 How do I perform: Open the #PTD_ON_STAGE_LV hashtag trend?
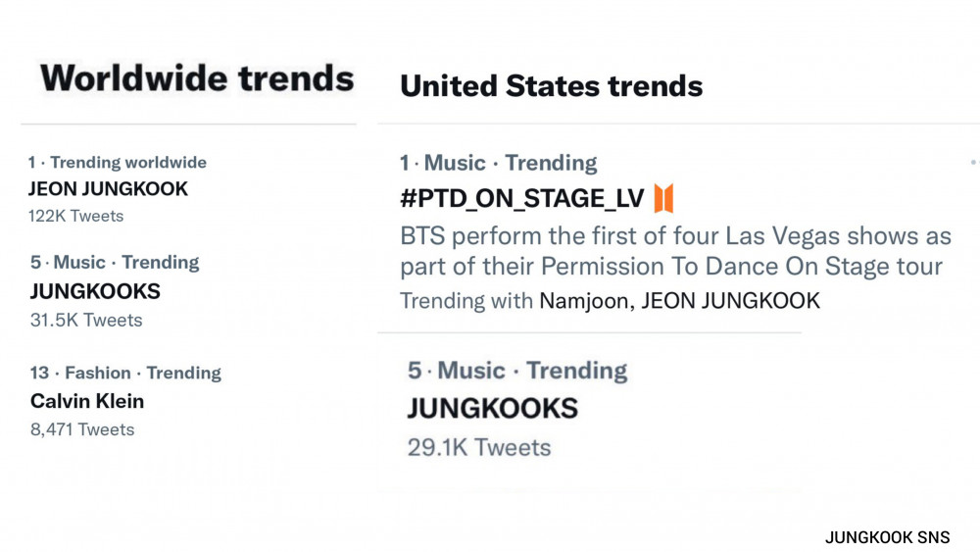pos(522,199)
